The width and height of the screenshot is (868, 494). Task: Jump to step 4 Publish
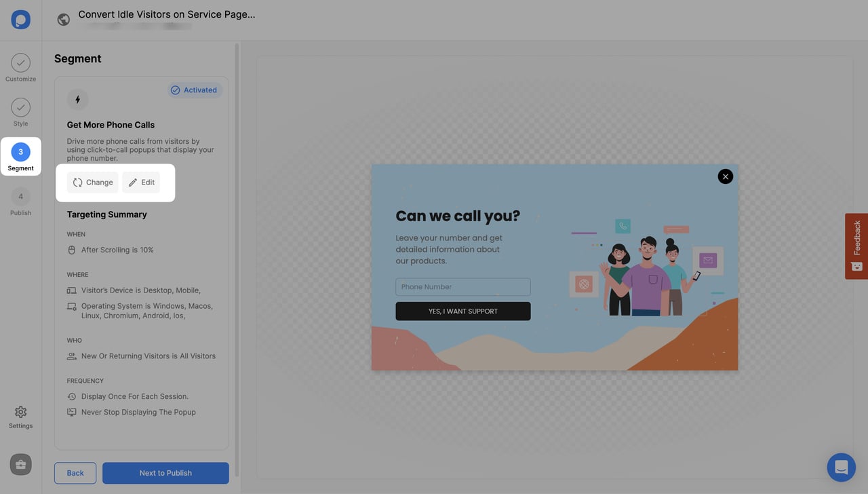click(20, 202)
